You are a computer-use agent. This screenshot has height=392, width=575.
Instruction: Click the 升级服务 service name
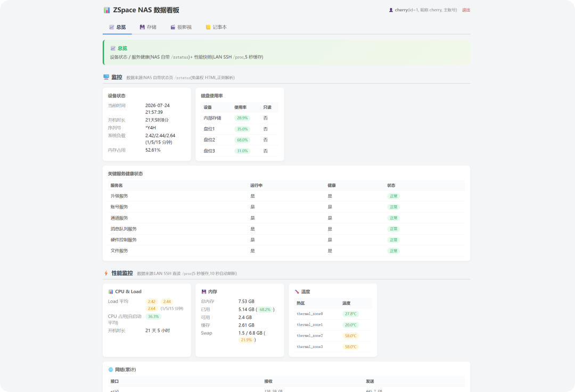(x=119, y=196)
